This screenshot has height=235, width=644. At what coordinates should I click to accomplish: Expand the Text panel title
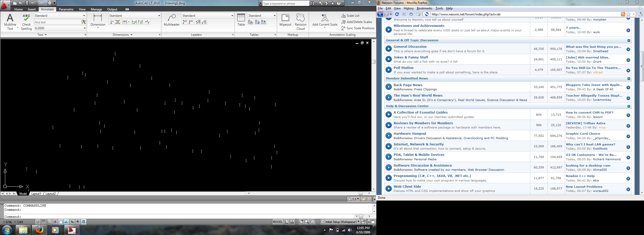[x=42, y=35]
